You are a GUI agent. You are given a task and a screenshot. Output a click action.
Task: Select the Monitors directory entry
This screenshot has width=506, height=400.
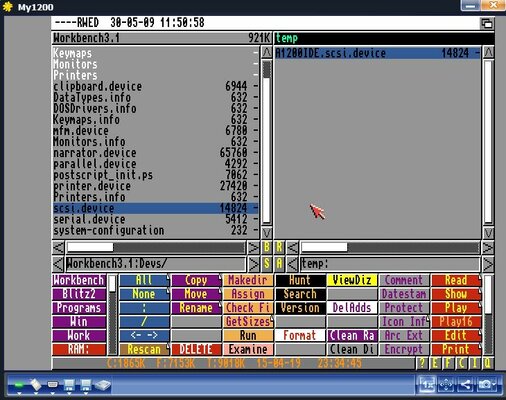(x=156, y=64)
